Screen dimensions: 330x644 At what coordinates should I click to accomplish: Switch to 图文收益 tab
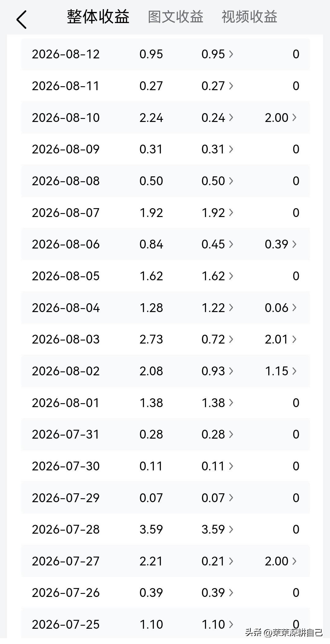[175, 17]
